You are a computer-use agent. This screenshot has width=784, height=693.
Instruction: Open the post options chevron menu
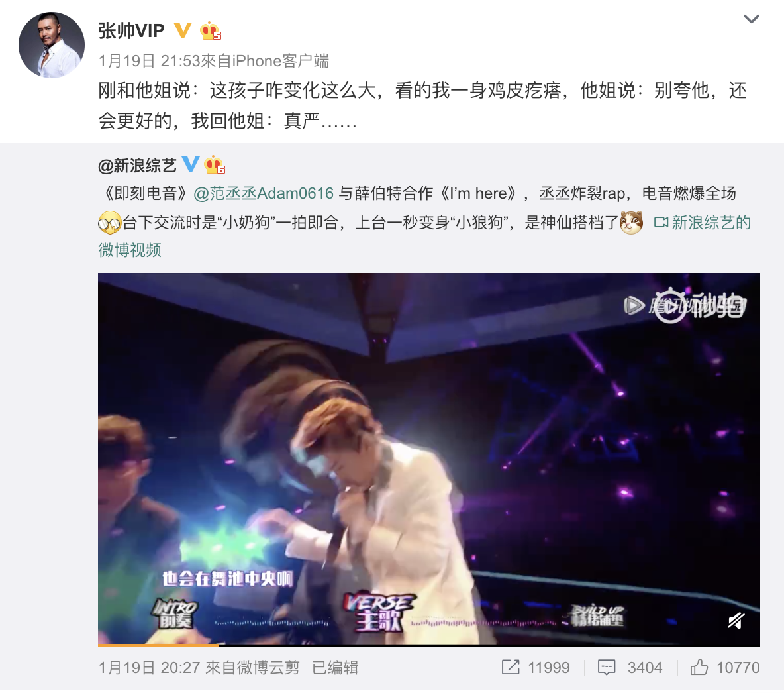(x=751, y=19)
